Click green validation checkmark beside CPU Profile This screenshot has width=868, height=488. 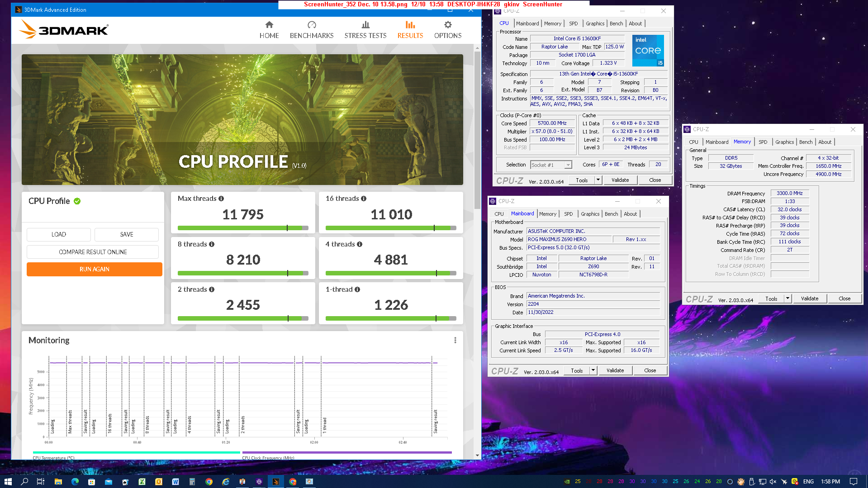tap(77, 201)
